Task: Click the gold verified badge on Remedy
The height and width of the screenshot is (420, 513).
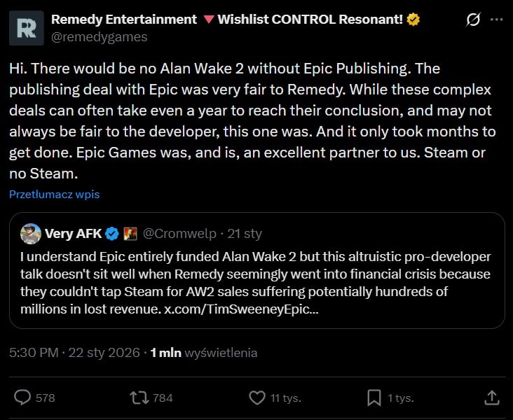Action: coord(413,20)
